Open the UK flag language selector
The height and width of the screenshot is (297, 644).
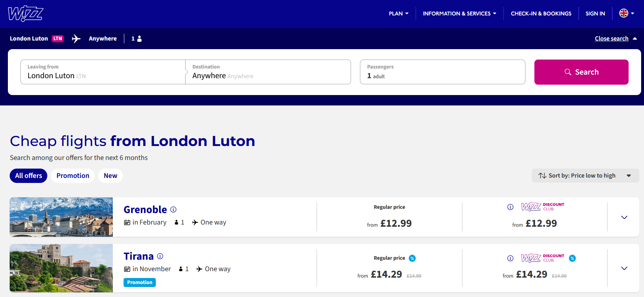pyautogui.click(x=625, y=13)
